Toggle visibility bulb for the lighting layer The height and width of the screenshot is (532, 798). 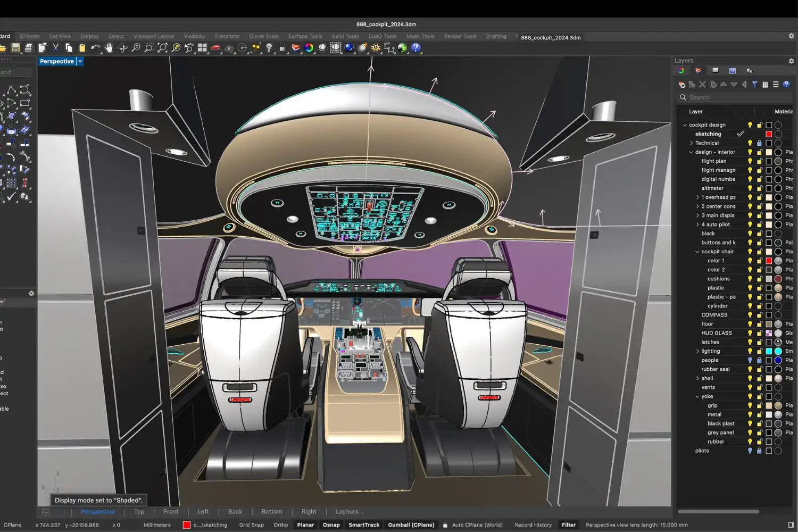pos(750,351)
